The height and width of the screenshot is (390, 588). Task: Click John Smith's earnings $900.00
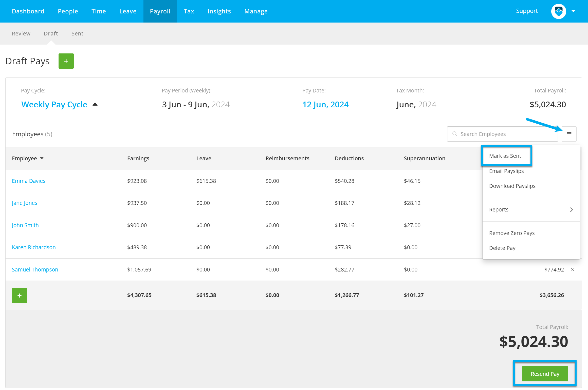click(x=137, y=225)
